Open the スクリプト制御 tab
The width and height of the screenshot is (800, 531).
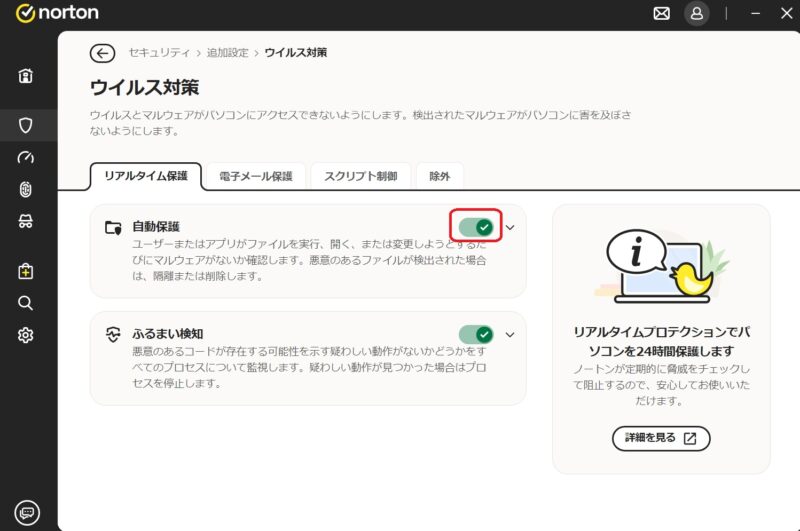(x=360, y=176)
